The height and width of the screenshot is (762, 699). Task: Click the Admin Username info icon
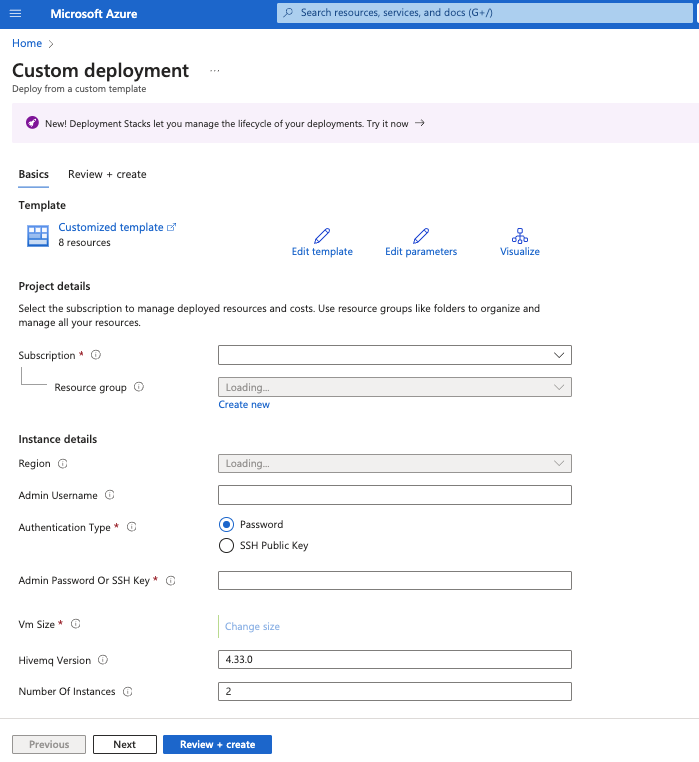tap(110, 495)
